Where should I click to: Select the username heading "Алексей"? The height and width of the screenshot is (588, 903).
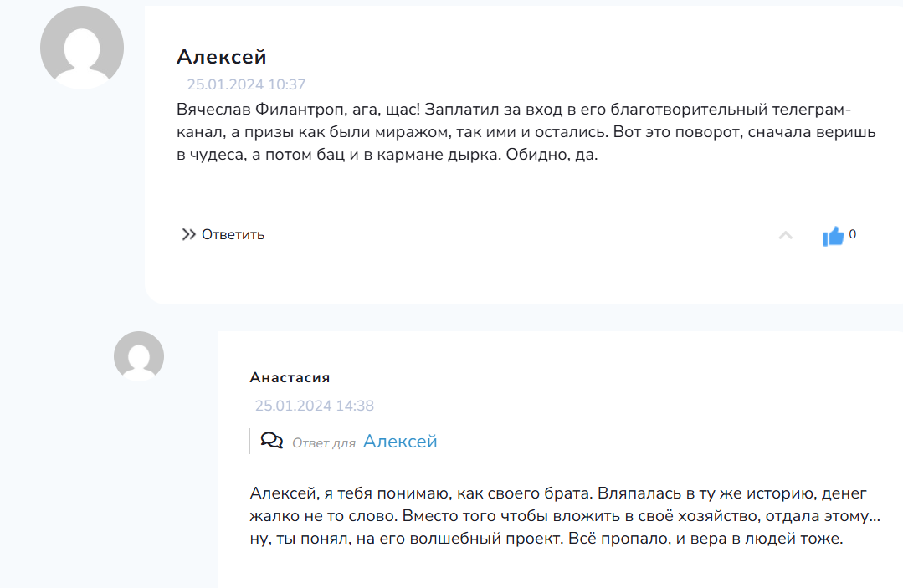[x=221, y=57]
